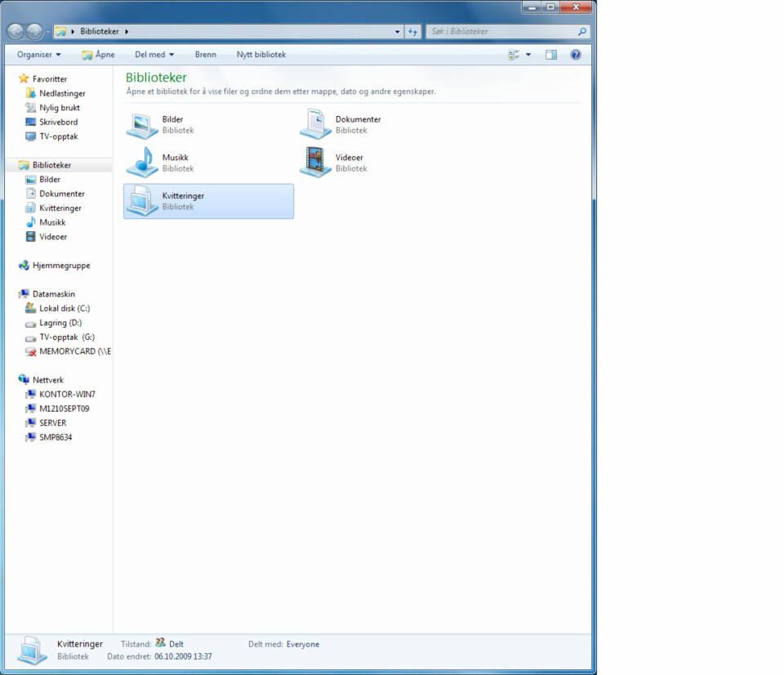Open the Dokumenter library icon
This screenshot has width=784, height=675.
(315, 124)
